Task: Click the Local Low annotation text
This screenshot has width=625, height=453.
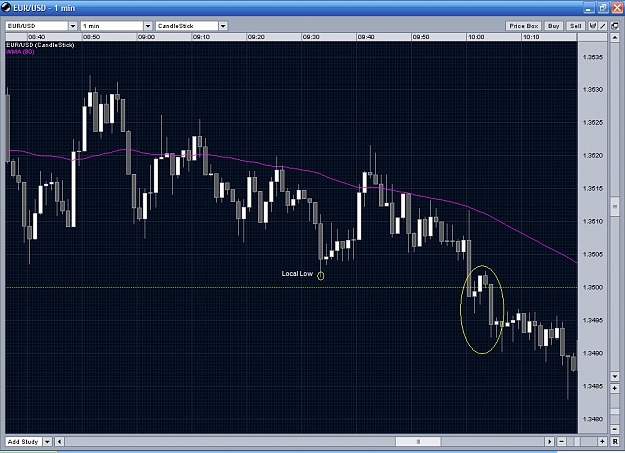Action: point(297,274)
